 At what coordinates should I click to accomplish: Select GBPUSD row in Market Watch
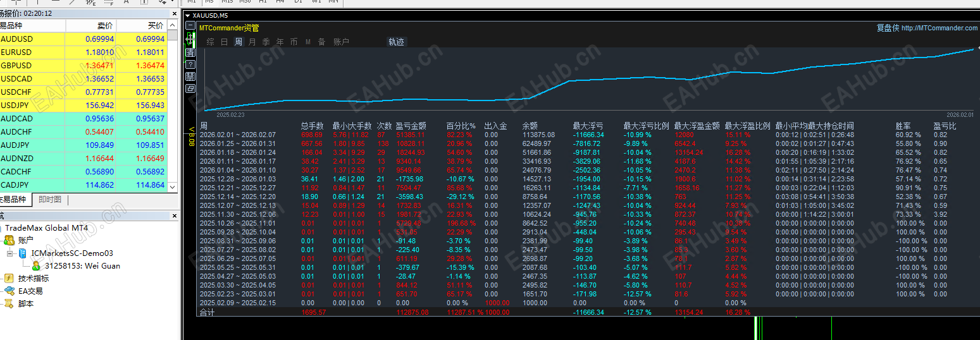(84, 66)
